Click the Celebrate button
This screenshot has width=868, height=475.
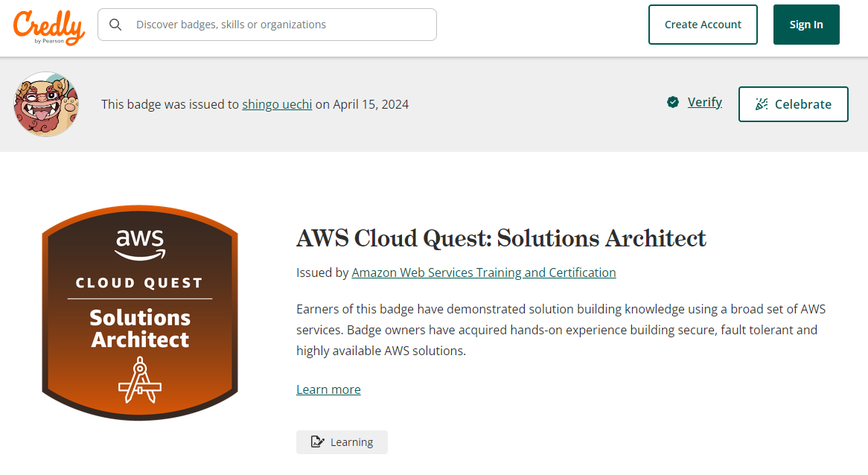pos(793,104)
